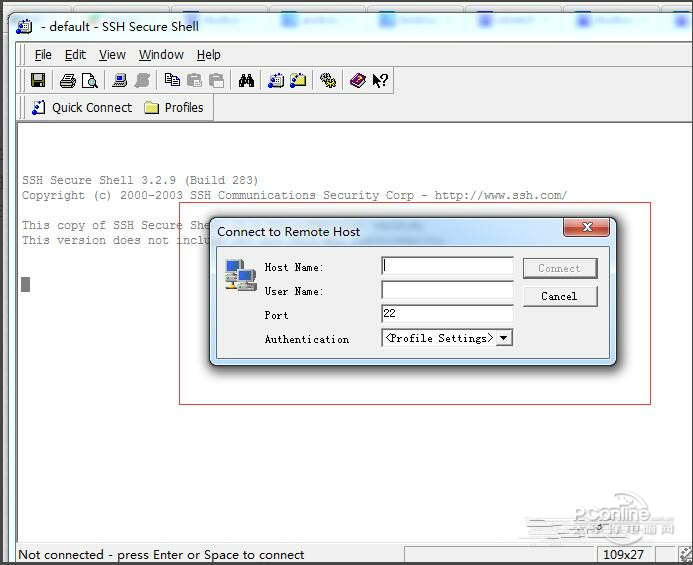
Task: Open the Window menu
Action: 161,55
